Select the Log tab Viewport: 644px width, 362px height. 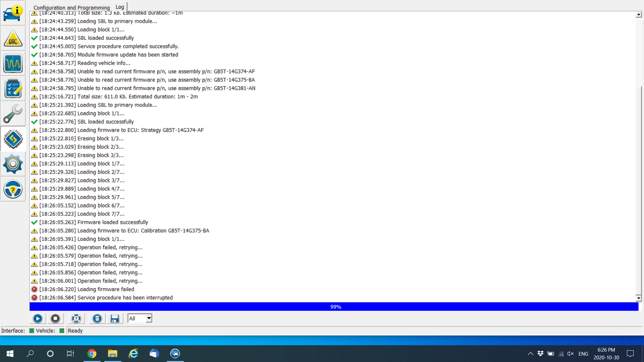click(x=120, y=7)
